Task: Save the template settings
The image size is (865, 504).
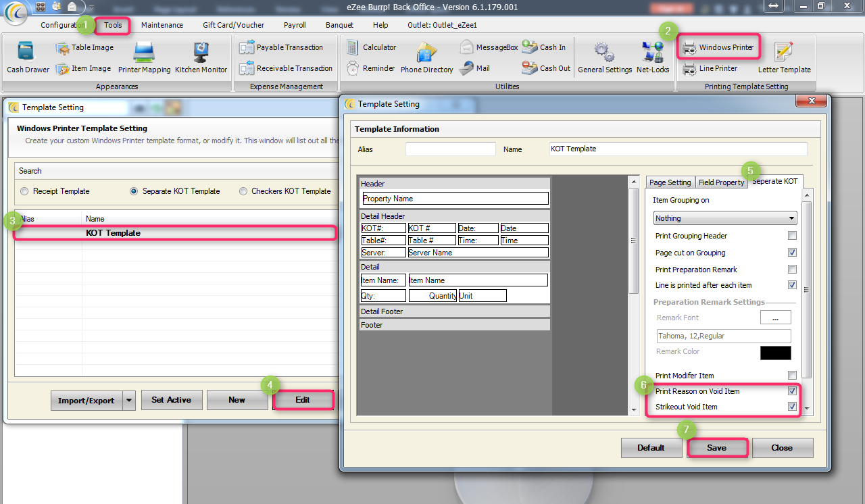Action: pyautogui.click(x=717, y=447)
